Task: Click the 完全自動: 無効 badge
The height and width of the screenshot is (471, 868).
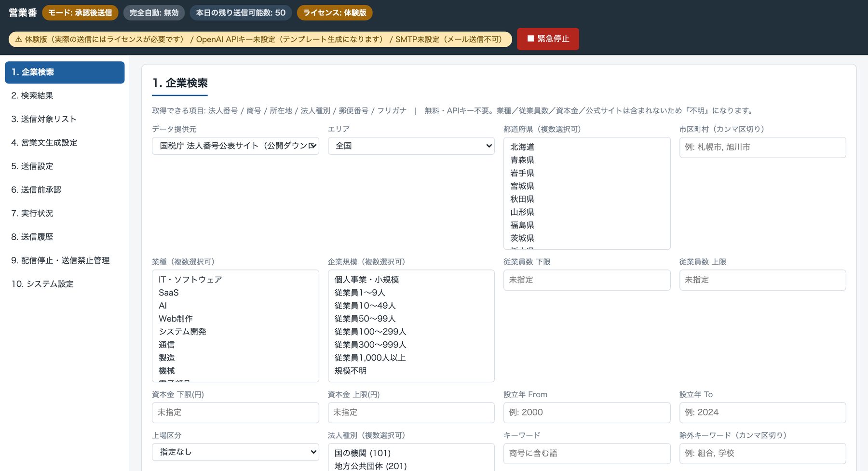Action: tap(154, 13)
